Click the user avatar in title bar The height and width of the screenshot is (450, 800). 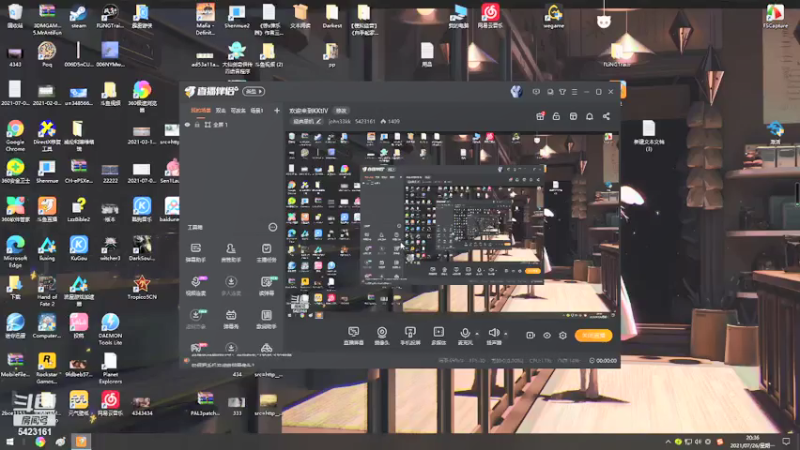point(516,92)
